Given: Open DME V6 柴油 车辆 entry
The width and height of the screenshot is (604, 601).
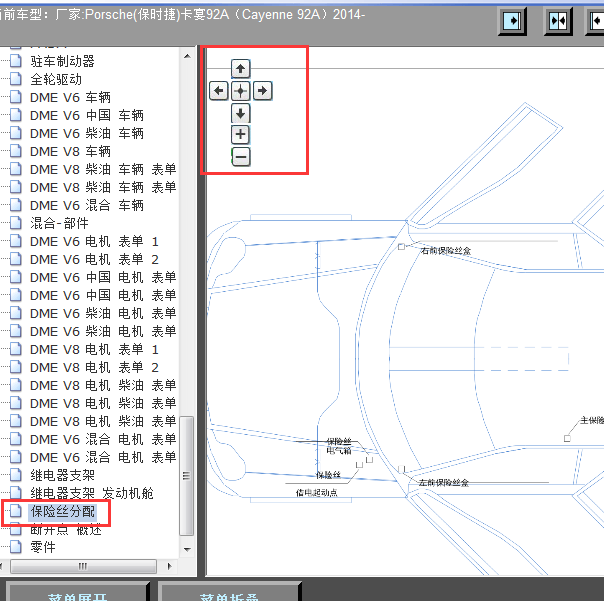Looking at the screenshot, I should (87, 133).
